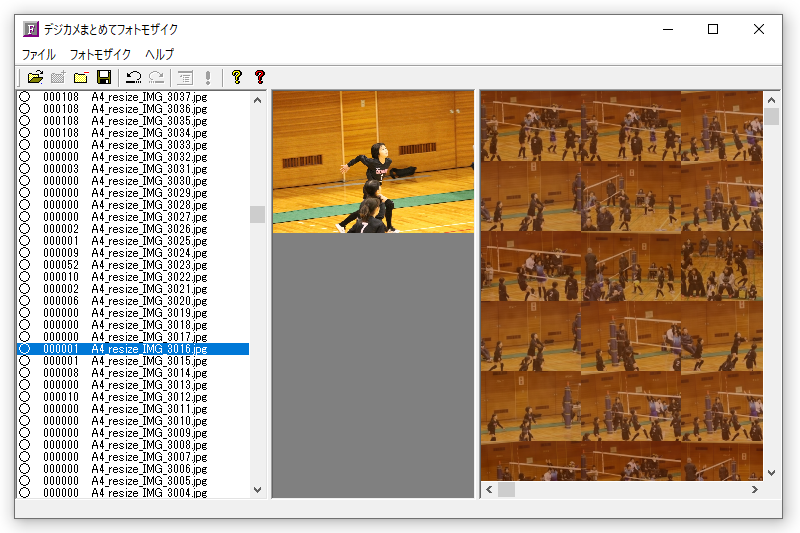
Task: Select file A4_resize_IMG_3035.jpg in list
Action: pyautogui.click(x=149, y=121)
